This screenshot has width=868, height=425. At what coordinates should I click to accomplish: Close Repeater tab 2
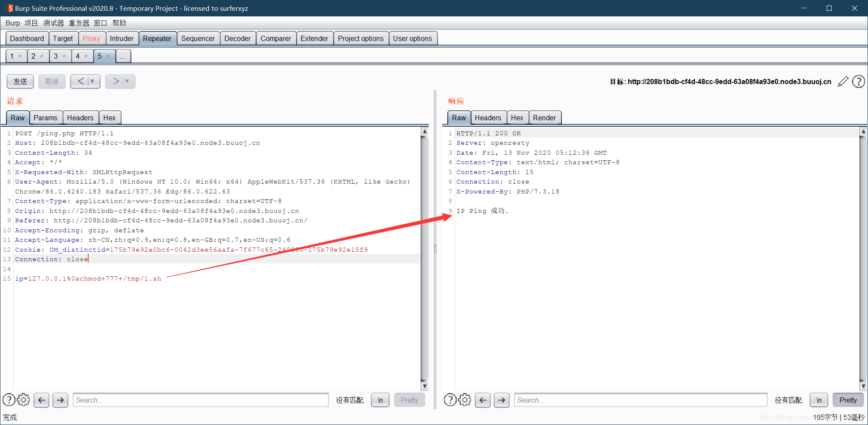(x=42, y=56)
